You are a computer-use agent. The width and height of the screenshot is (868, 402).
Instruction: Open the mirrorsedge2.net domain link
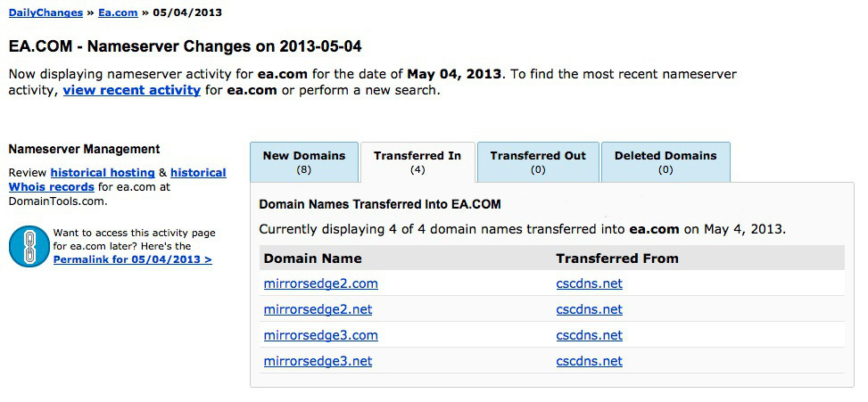[318, 309]
